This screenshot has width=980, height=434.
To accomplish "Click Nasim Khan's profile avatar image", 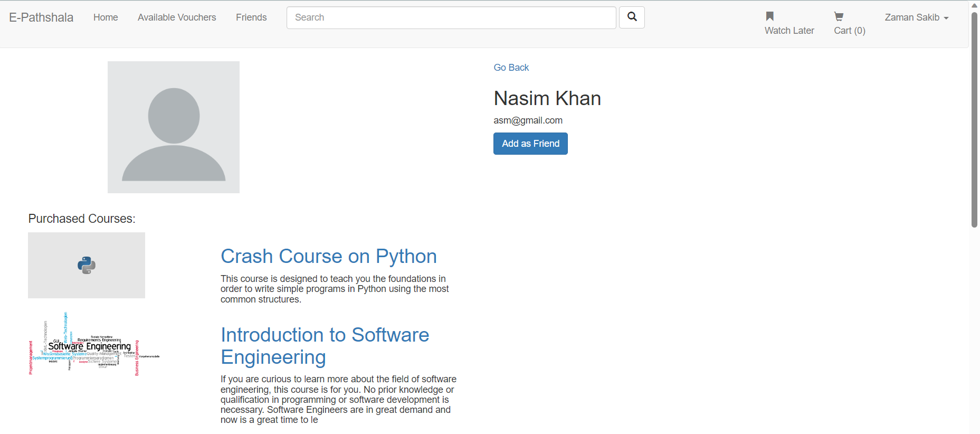I will point(174,127).
